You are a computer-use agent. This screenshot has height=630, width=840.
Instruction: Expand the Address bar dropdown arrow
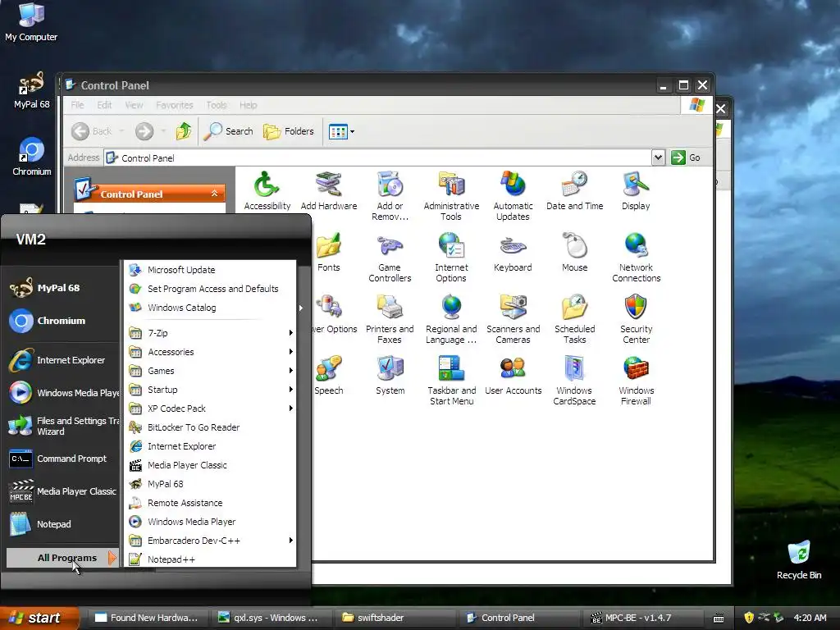tap(659, 157)
